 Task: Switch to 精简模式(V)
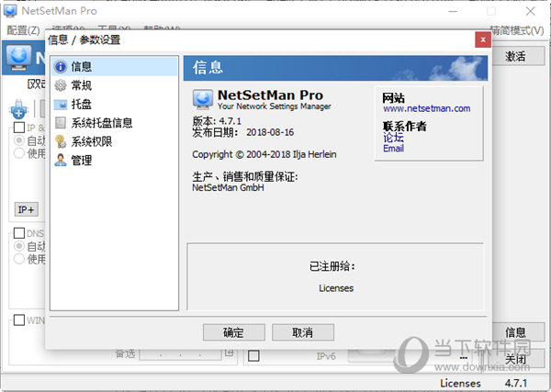517,30
